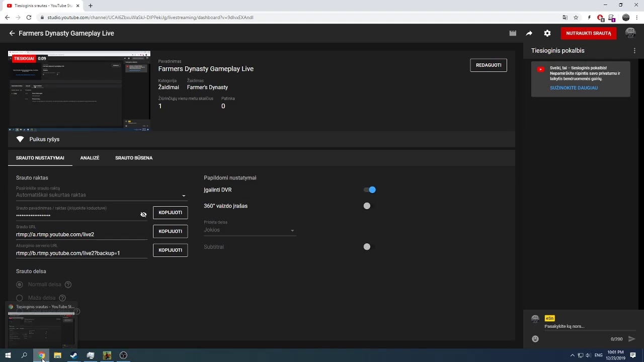Open live chat three-dot options menu

point(634,51)
